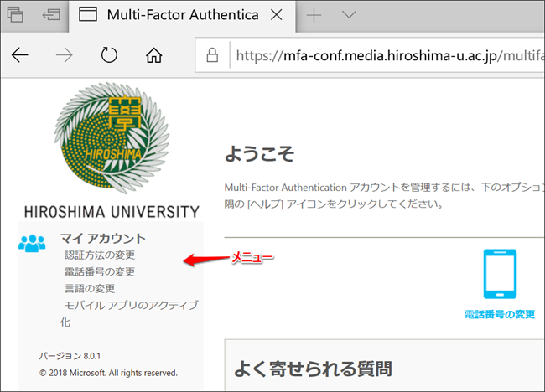Click the set tabs aside icon
The height and width of the screenshot is (392, 545).
pyautogui.click(x=51, y=15)
